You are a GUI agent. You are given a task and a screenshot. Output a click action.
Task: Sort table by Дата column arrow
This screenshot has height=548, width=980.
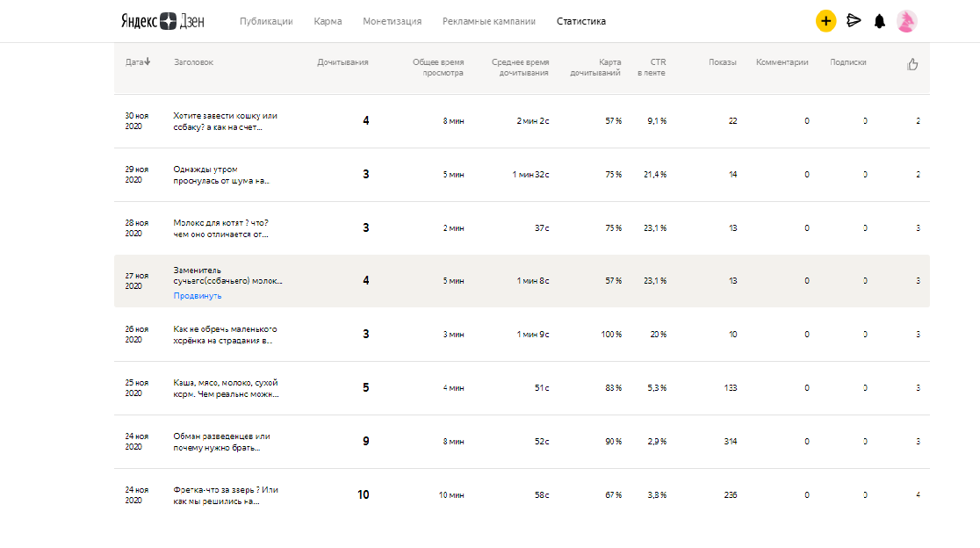[x=148, y=61]
